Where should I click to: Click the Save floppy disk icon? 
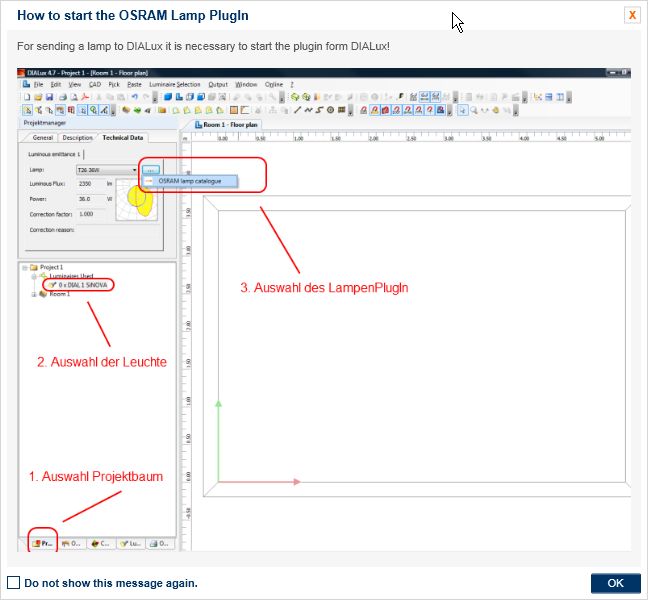(x=49, y=98)
